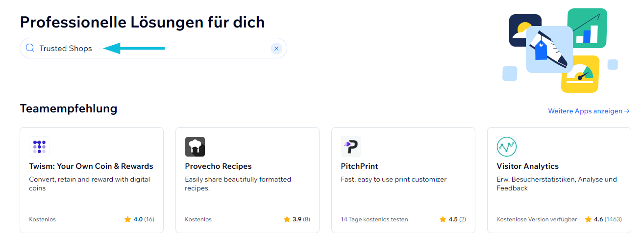
Task: Open Weitere Apps anzeigen link
Action: 589,111
